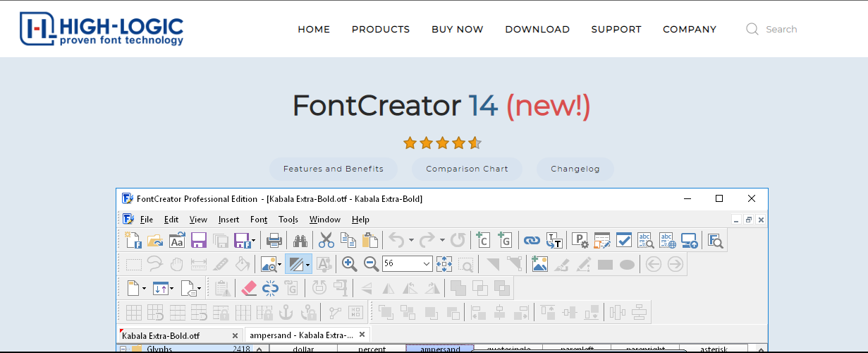The image size is (868, 353).
Task: Open Find with the binoculars icon
Action: [300, 240]
